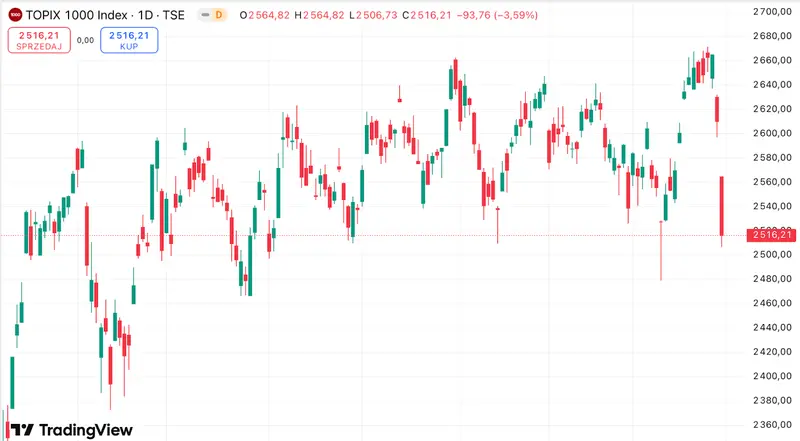Click the open value O 2564,82
Screen dimensions: 800x441
(x=265, y=15)
